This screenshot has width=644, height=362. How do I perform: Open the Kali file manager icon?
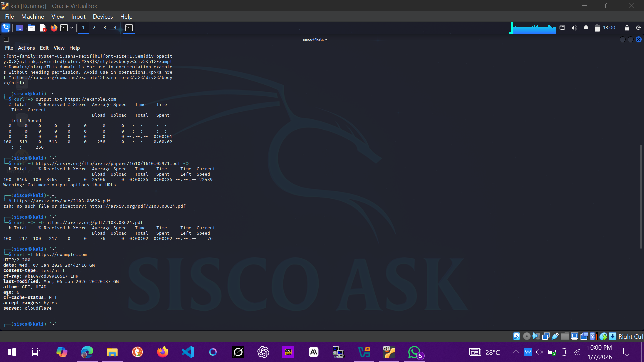pyautogui.click(x=31, y=28)
